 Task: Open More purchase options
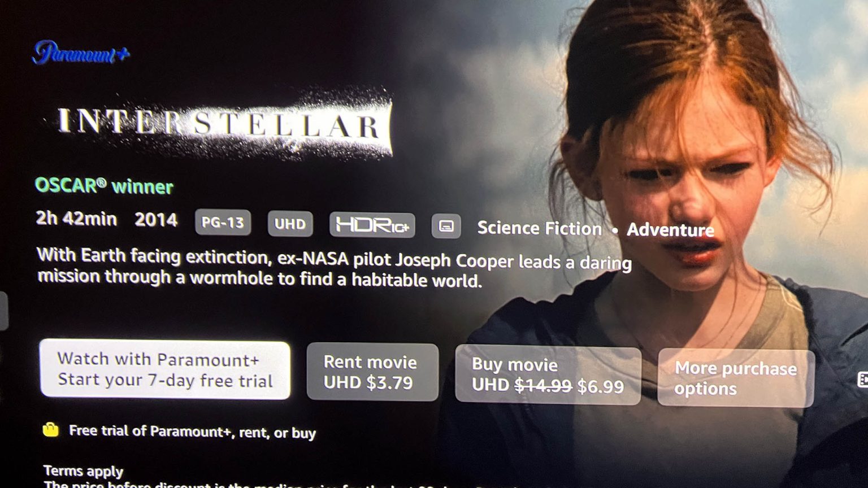click(736, 378)
